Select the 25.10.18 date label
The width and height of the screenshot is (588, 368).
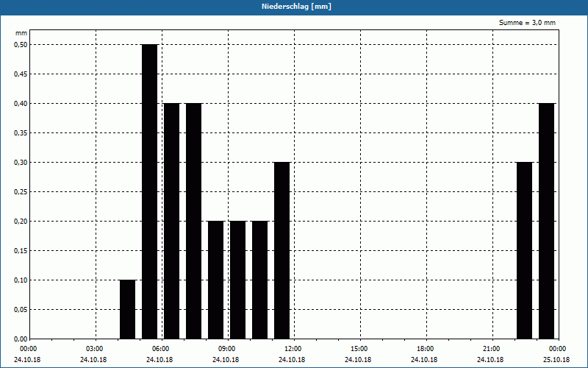[556, 360]
